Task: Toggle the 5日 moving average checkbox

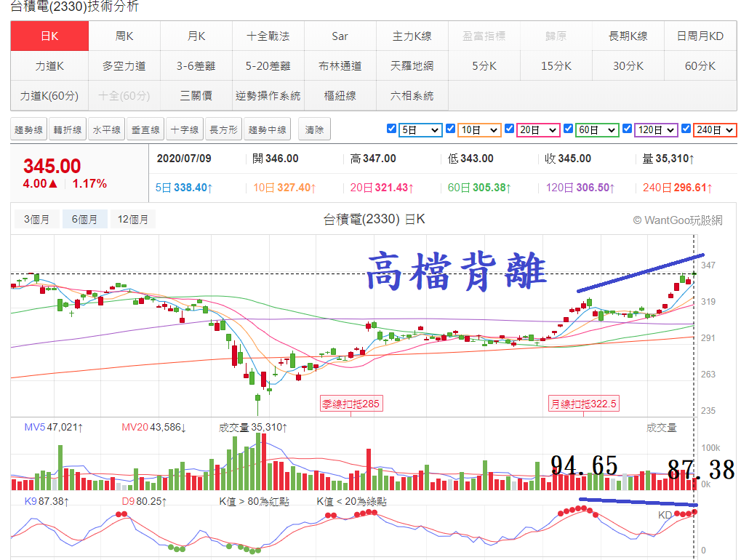Action: (391, 129)
